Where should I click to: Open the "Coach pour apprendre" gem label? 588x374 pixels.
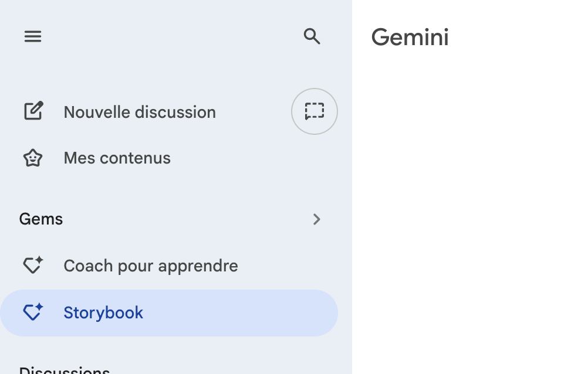click(x=151, y=266)
